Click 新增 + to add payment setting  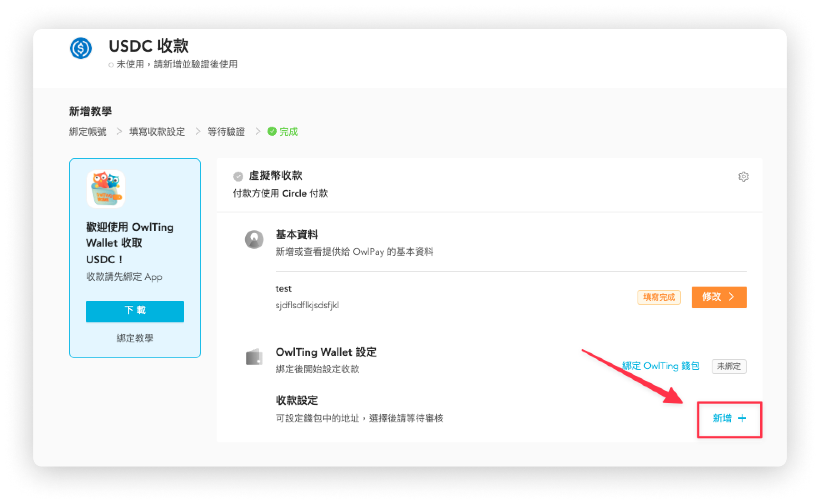click(730, 419)
